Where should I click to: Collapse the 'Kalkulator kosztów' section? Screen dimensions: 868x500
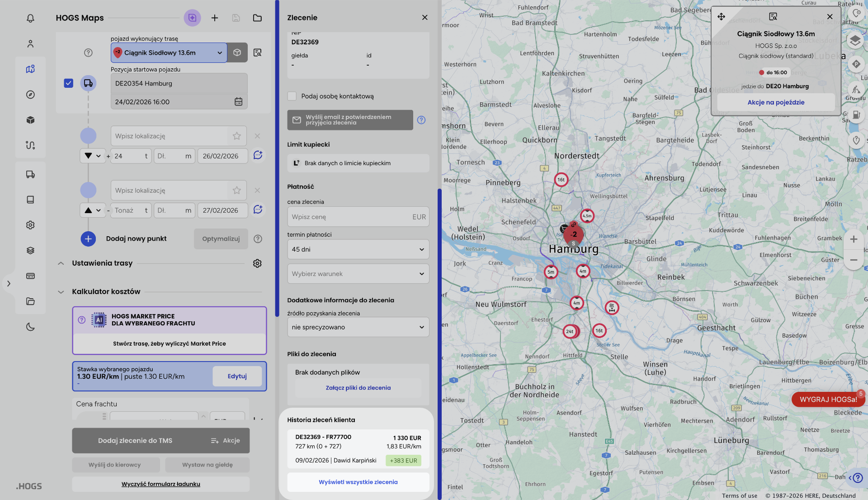pyautogui.click(x=61, y=292)
